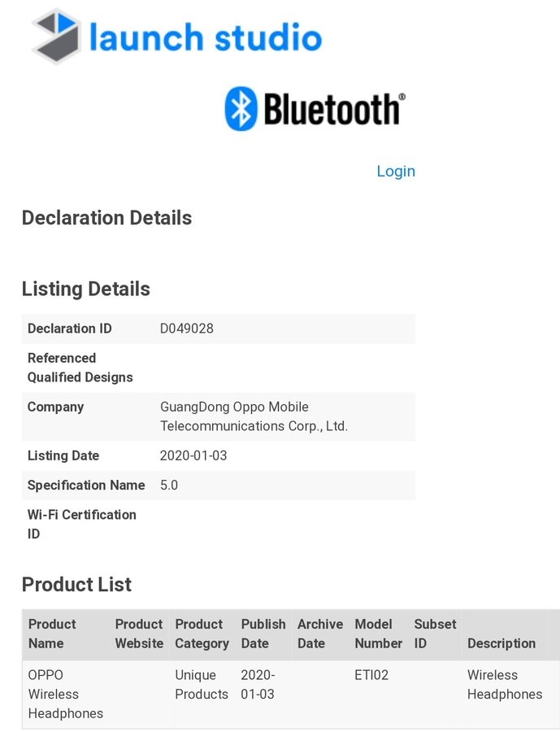This screenshot has width=560, height=732.
Task: Click the Bluetooth wordmark text
Action: click(x=332, y=109)
